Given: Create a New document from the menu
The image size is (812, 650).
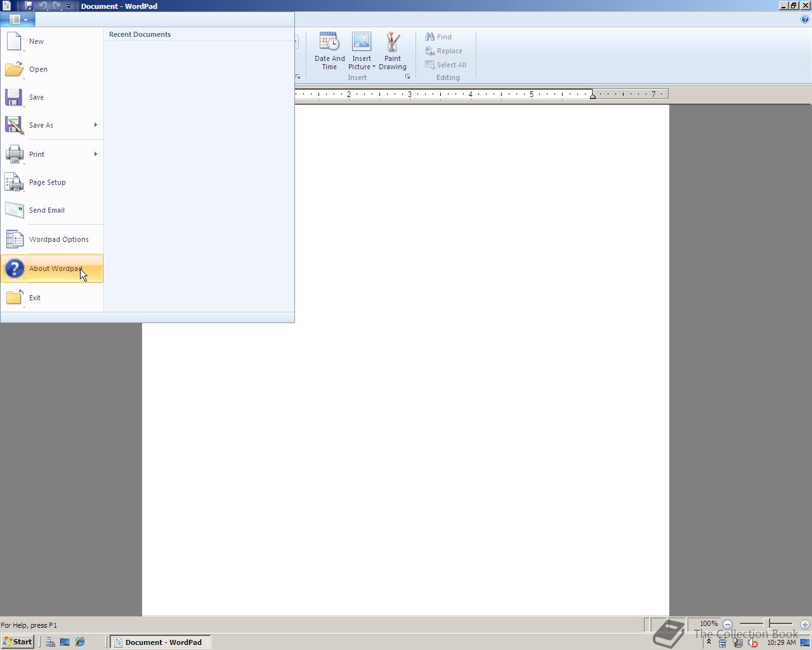Looking at the screenshot, I should click(x=52, y=41).
